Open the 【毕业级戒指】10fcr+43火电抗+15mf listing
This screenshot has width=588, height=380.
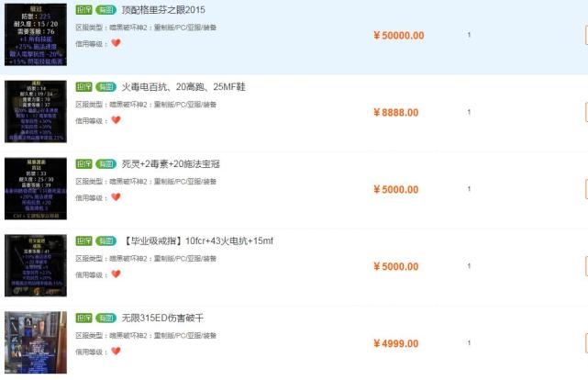click(x=197, y=240)
